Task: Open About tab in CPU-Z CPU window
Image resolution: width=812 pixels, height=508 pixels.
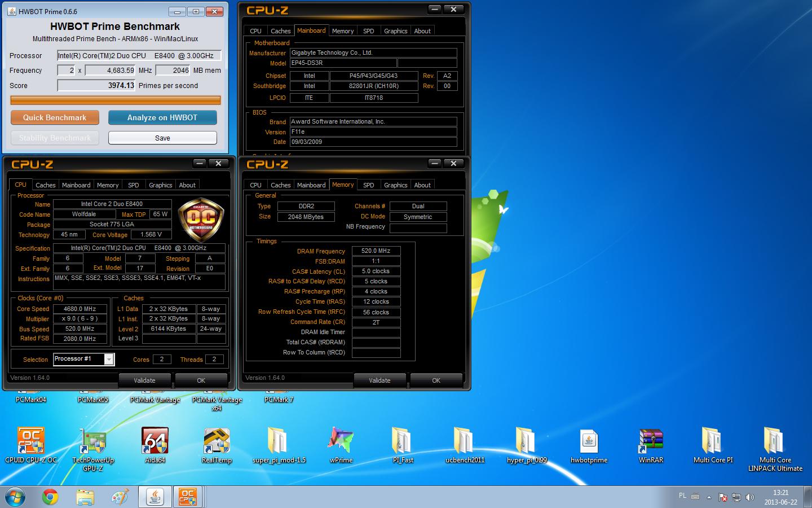Action: (x=187, y=185)
